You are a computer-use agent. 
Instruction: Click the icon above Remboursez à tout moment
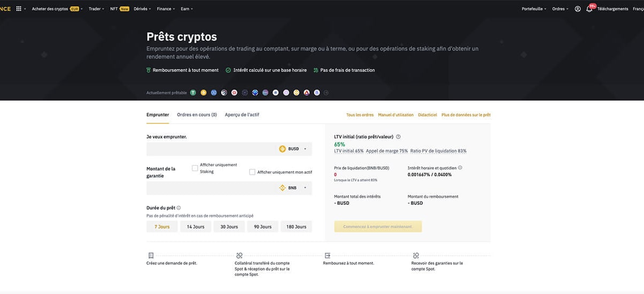[328, 256]
